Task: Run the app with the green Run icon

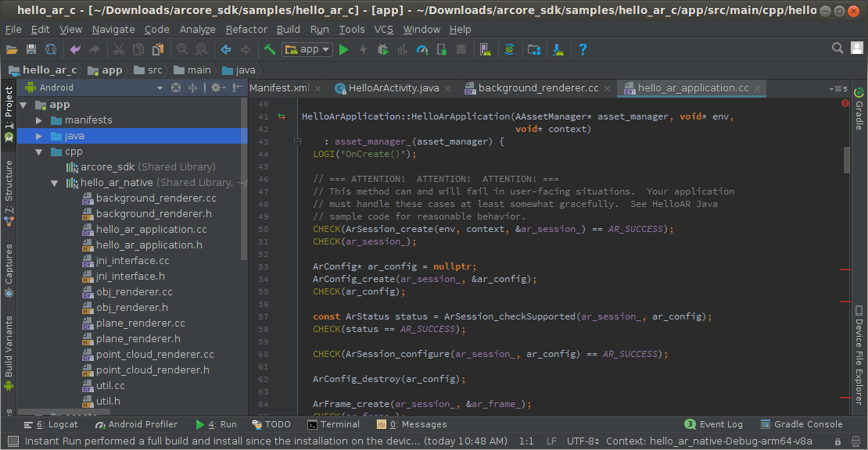Action: (344, 49)
